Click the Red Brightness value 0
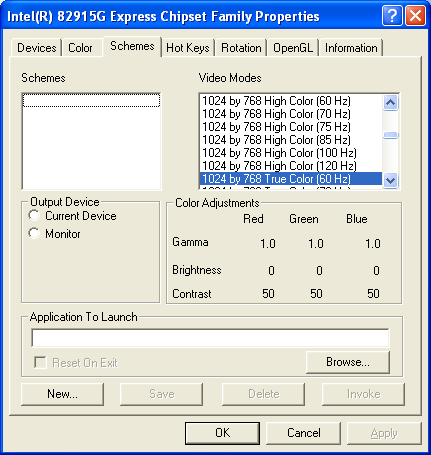The width and height of the screenshot is (431, 455). pyautogui.click(x=271, y=270)
